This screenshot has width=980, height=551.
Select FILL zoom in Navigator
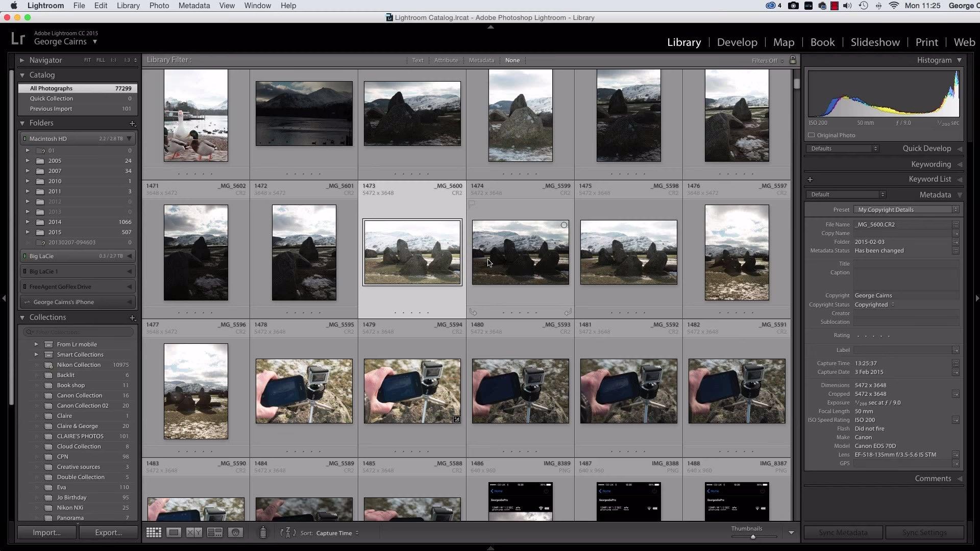[101, 60]
